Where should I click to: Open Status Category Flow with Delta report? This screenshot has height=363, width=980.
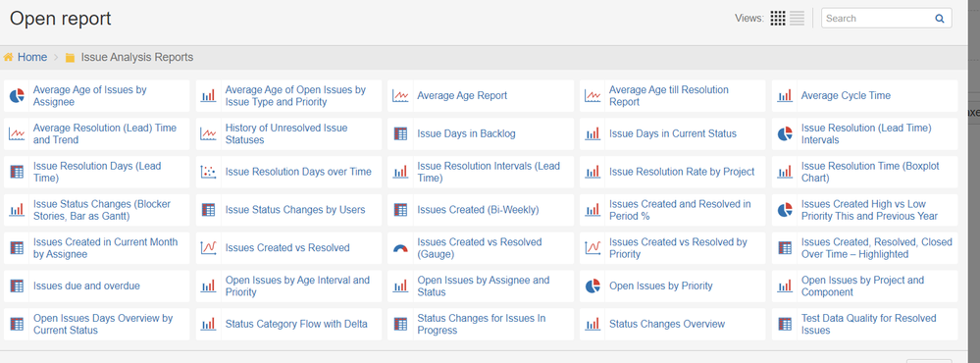pos(296,325)
